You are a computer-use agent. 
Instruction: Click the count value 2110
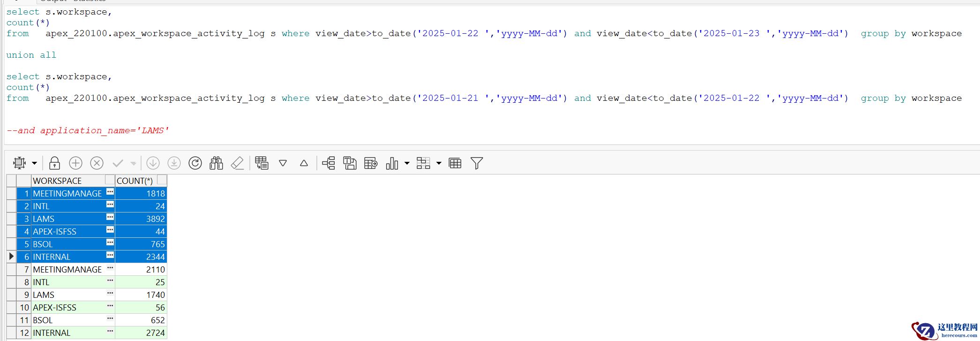[x=156, y=269]
